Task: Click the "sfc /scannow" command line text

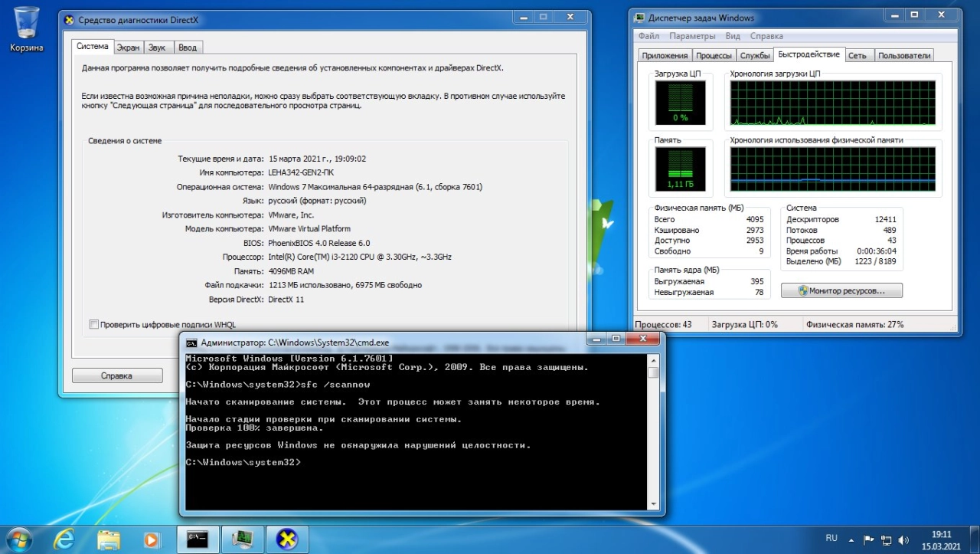Action: 334,385
